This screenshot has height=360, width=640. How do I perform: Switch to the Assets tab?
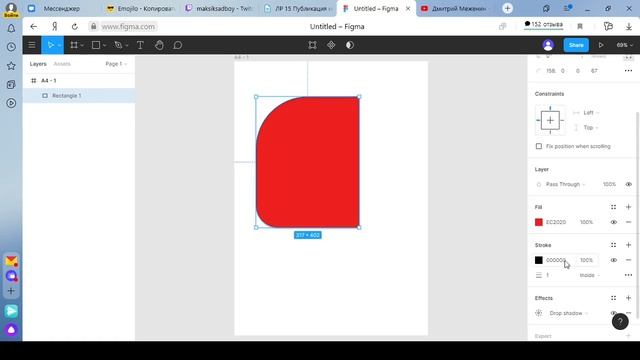(62, 64)
